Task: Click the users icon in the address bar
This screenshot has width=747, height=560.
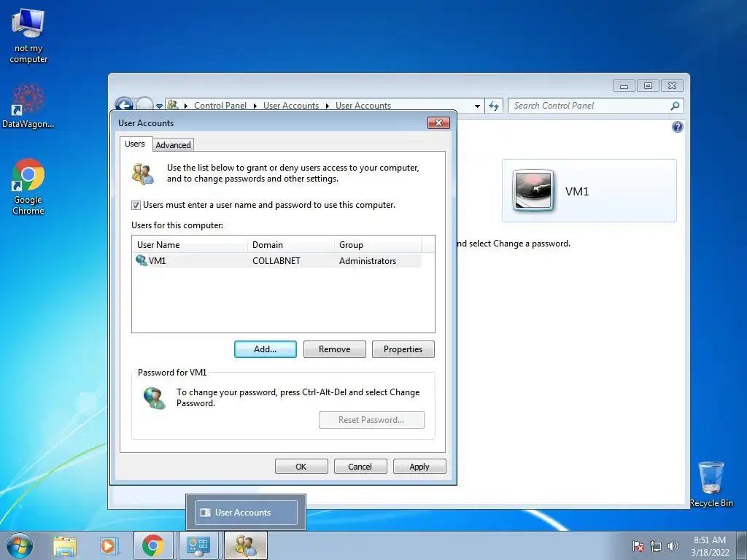Action: [x=173, y=105]
